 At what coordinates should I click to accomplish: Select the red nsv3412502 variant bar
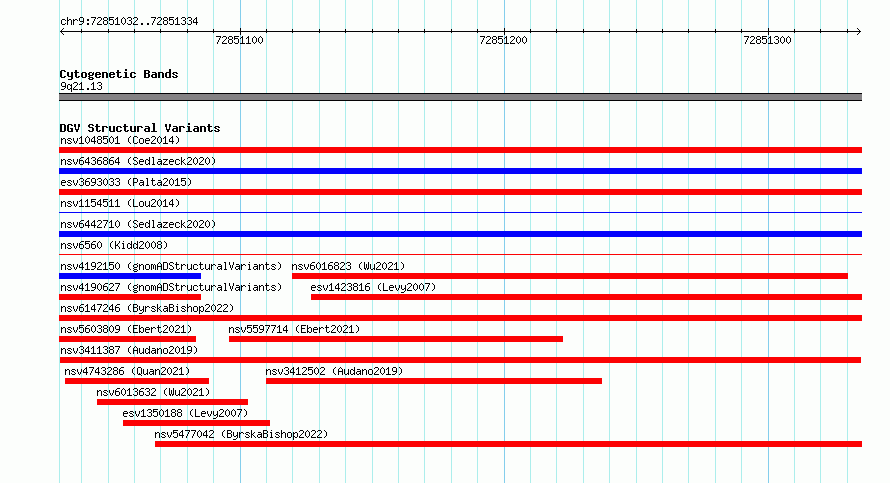click(434, 381)
